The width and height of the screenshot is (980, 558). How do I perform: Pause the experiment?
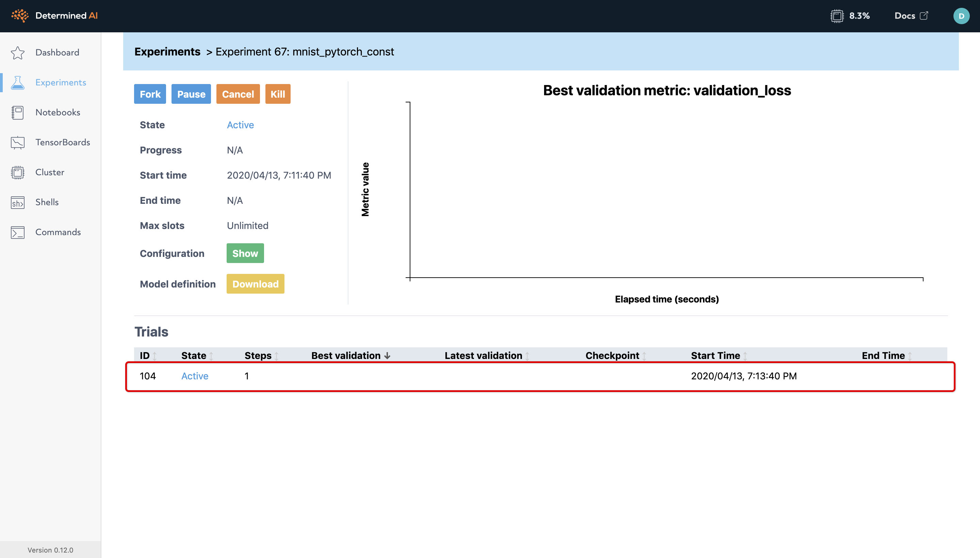tap(191, 94)
